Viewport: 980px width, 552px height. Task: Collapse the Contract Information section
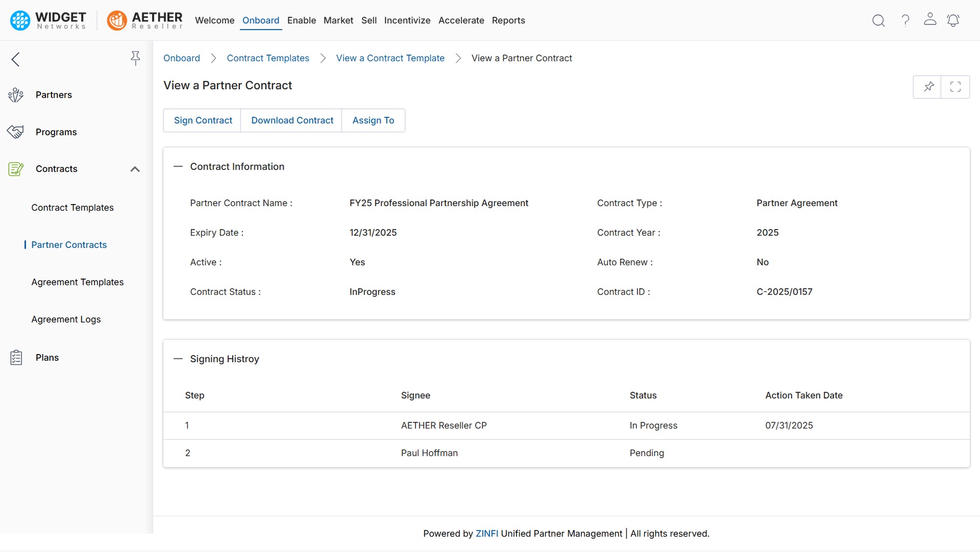(178, 166)
